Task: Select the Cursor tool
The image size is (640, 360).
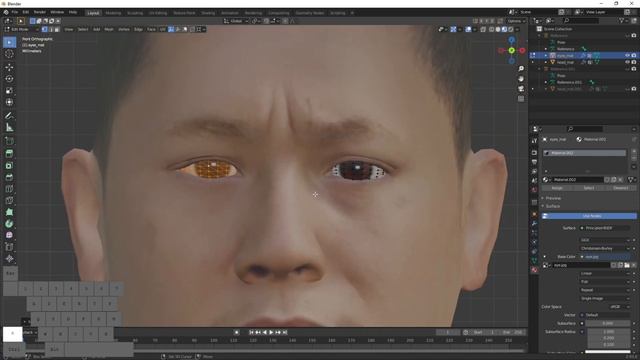Action: click(x=9, y=54)
